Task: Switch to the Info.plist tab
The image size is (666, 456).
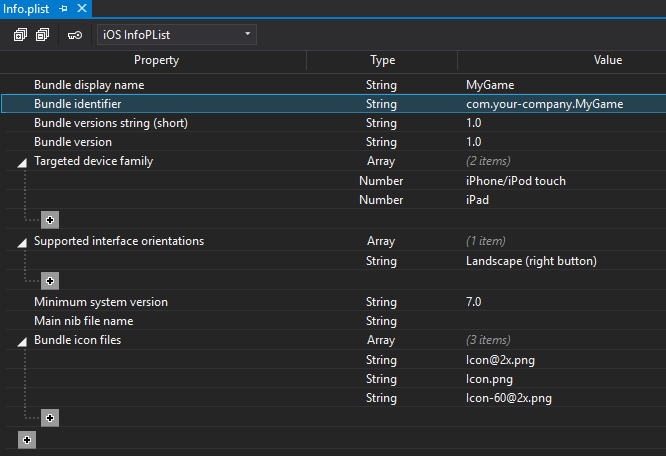Action: point(27,8)
